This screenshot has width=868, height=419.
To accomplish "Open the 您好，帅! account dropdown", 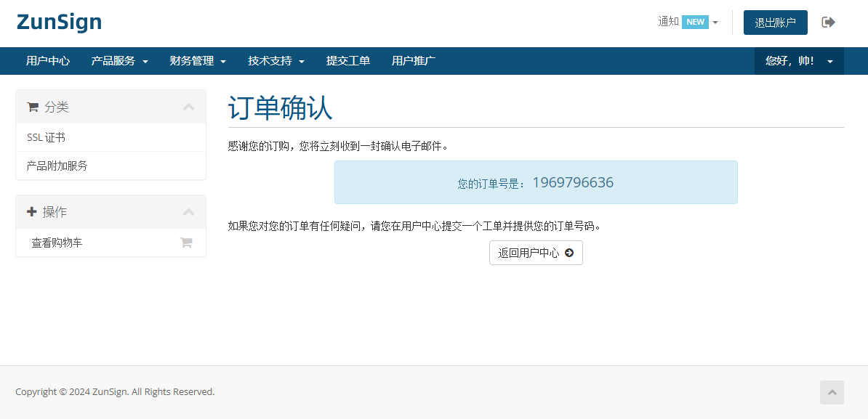I will tap(799, 61).
